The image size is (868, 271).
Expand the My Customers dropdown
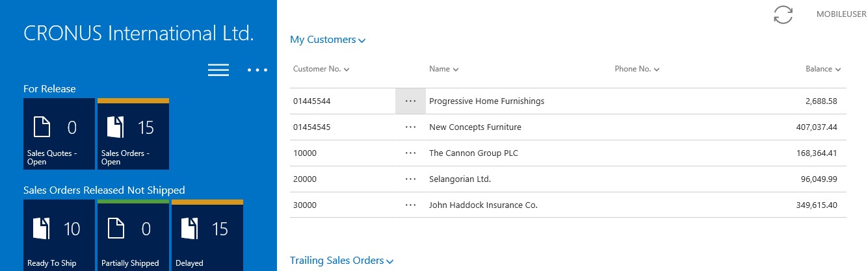point(328,40)
